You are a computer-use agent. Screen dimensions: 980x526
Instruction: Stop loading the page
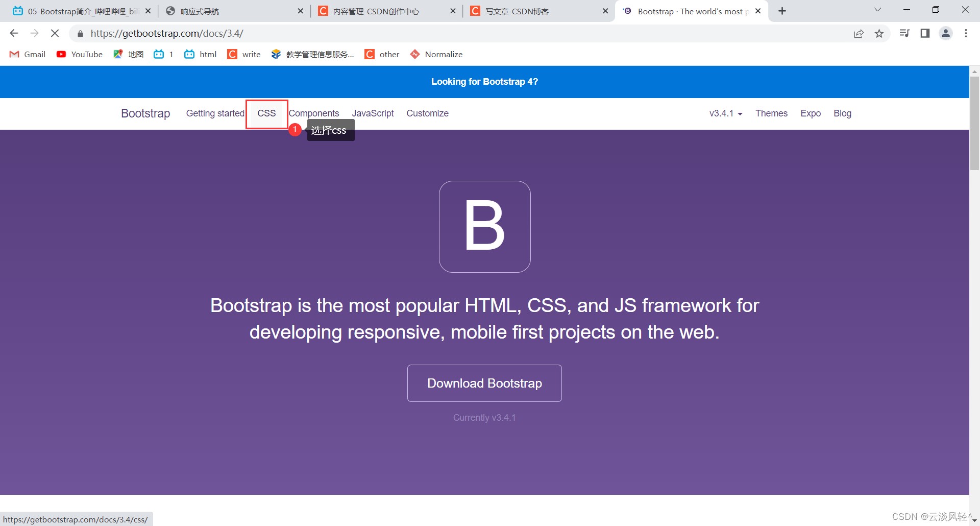(x=55, y=33)
